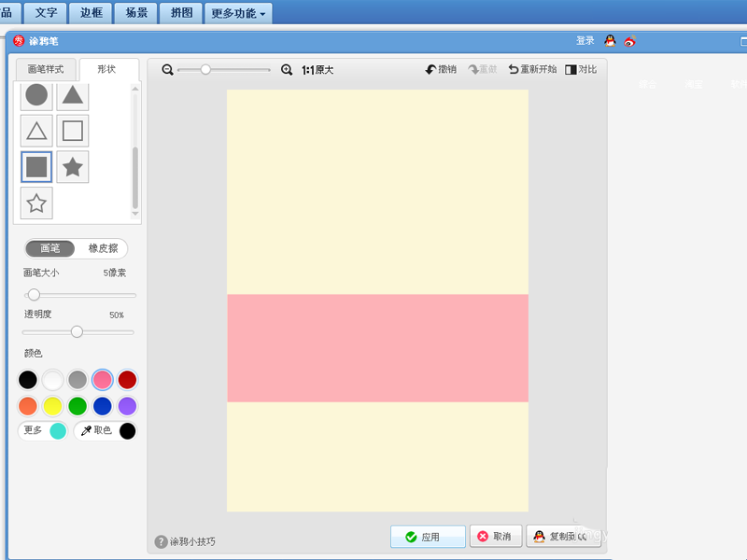This screenshot has width=747, height=560.
Task: Undo the last stroke with 撤销
Action: (x=441, y=70)
